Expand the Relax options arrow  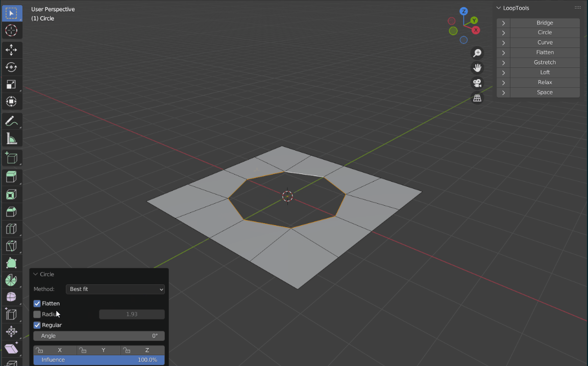point(503,83)
